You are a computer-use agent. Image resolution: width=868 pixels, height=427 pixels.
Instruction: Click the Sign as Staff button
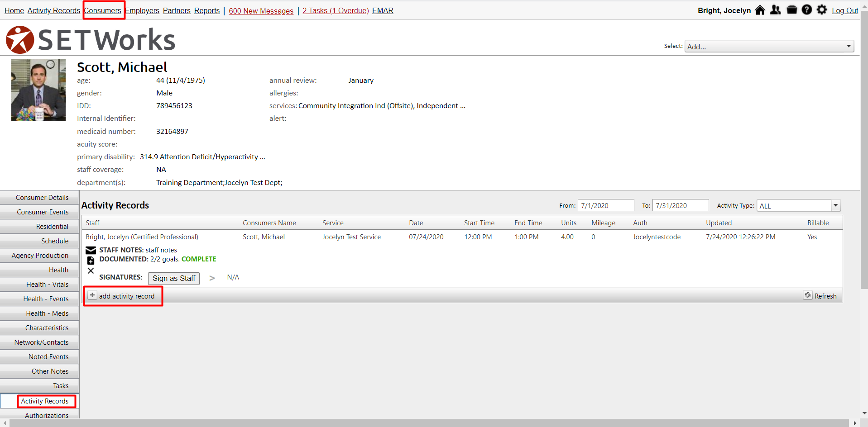(x=174, y=278)
